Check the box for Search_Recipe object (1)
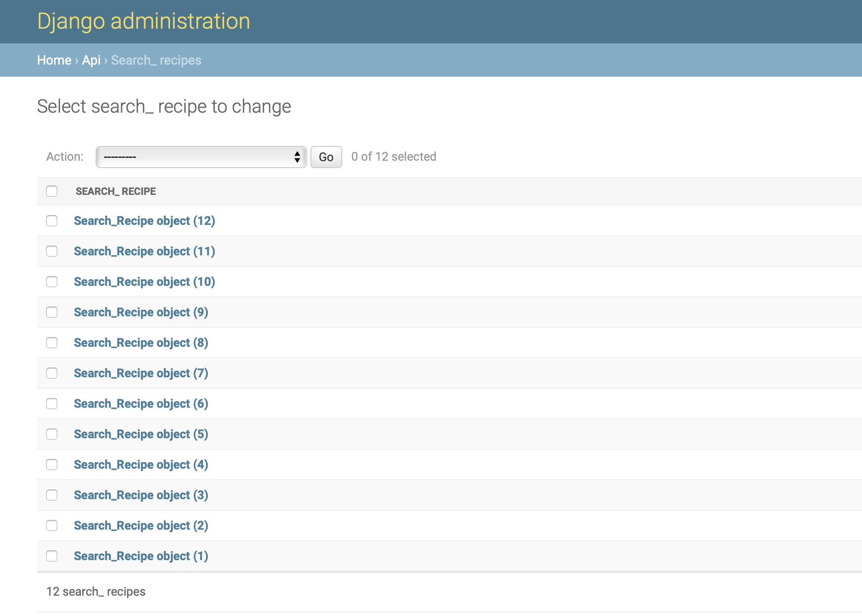Viewport: 862px width, 616px height. (x=52, y=556)
